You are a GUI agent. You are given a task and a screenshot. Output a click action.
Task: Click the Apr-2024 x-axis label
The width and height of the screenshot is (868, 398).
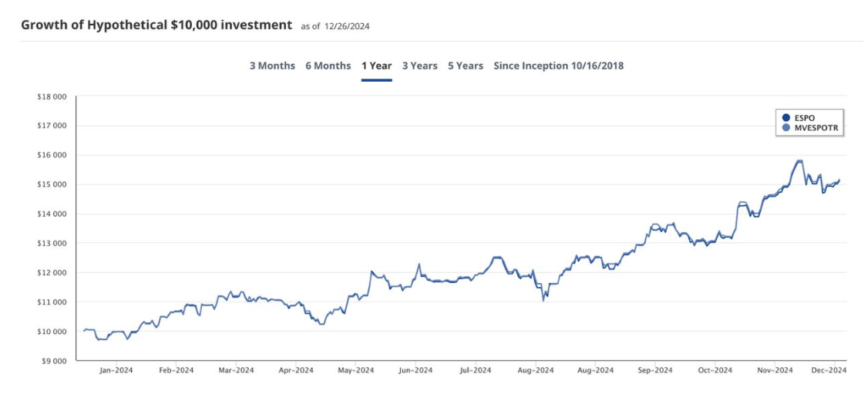pos(296,370)
